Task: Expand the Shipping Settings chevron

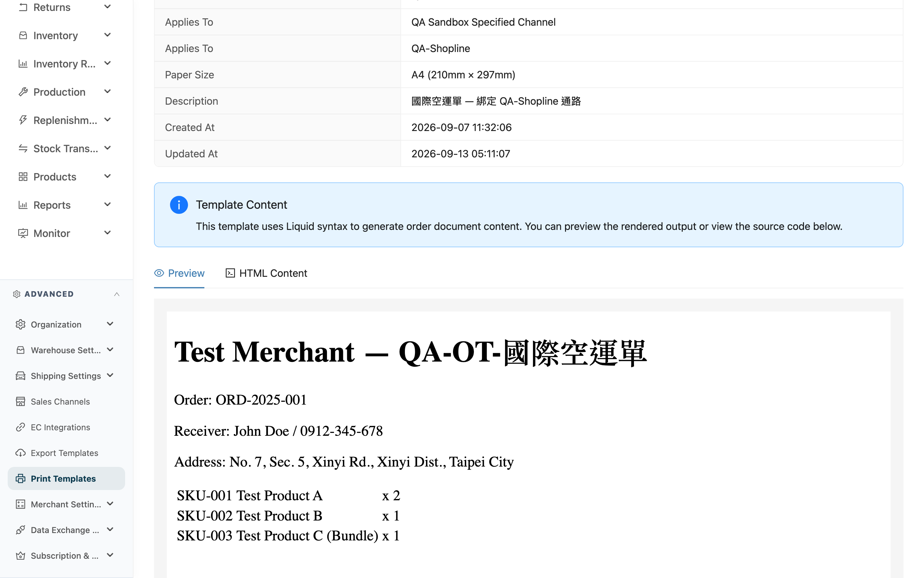Action: click(110, 375)
